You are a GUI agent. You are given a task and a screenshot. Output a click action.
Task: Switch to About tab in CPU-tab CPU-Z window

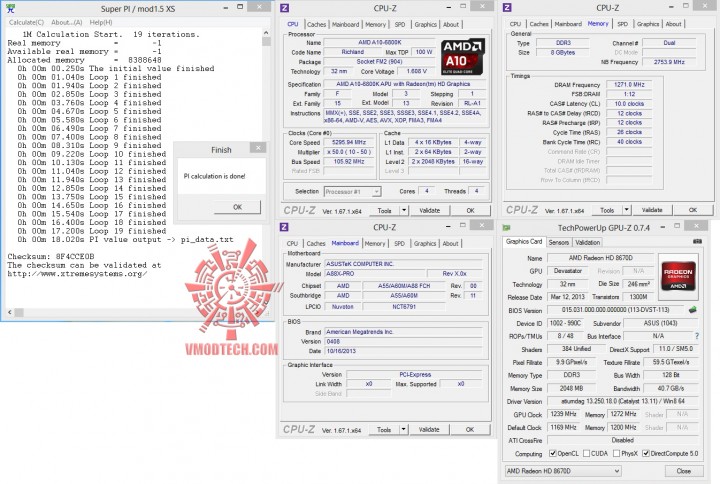[x=451, y=24]
